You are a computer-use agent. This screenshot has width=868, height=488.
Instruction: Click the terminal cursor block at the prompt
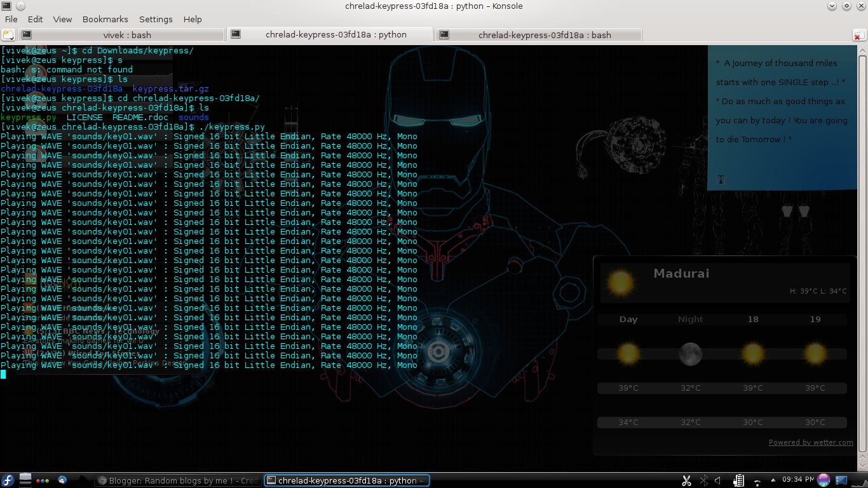(3, 374)
